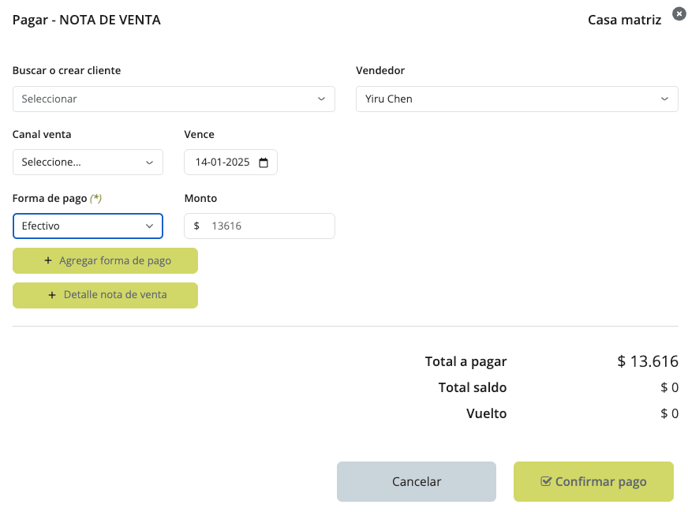
Task: Click the Monto amount input field
Action: coord(259,226)
